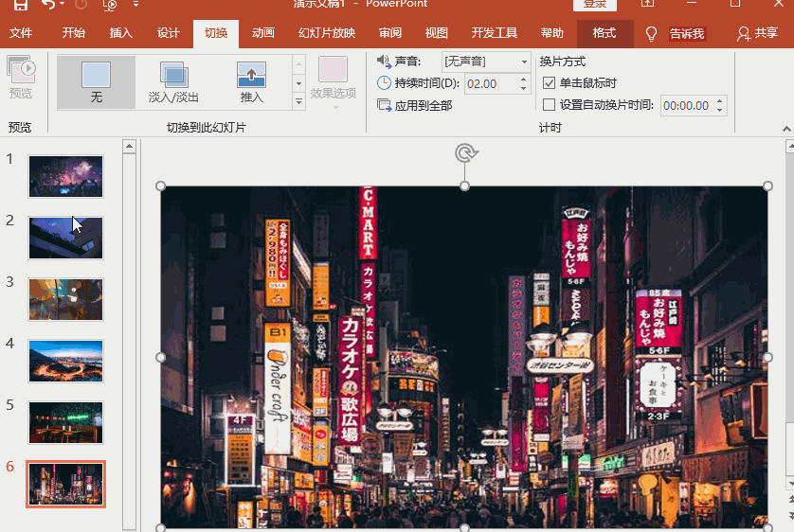794x532 pixels.
Task: Click the 持续时间 duration input field
Action: (490, 84)
